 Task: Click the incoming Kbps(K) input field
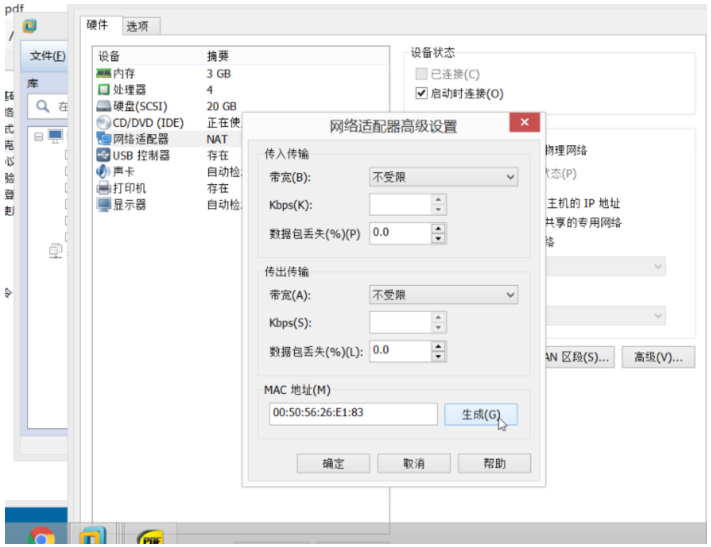pyautogui.click(x=400, y=205)
